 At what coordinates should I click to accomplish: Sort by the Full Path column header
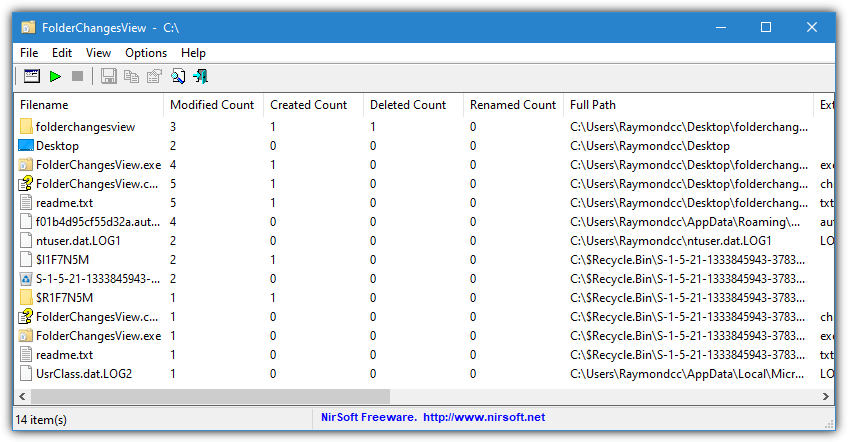[x=688, y=105]
